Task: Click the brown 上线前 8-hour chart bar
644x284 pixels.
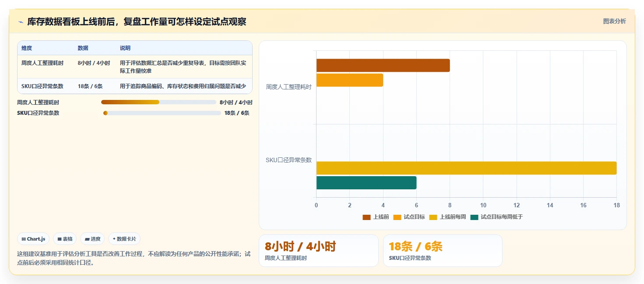Action: [x=383, y=65]
